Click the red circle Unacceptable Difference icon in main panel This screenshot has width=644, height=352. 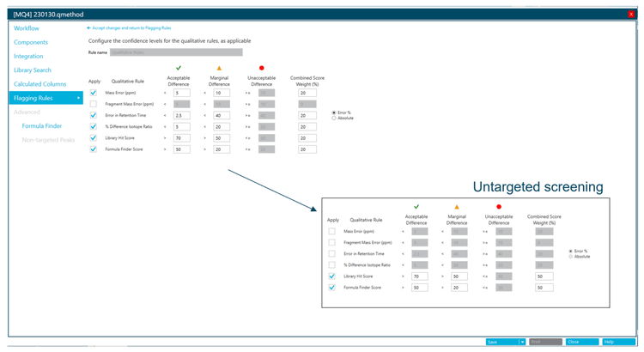pos(262,67)
